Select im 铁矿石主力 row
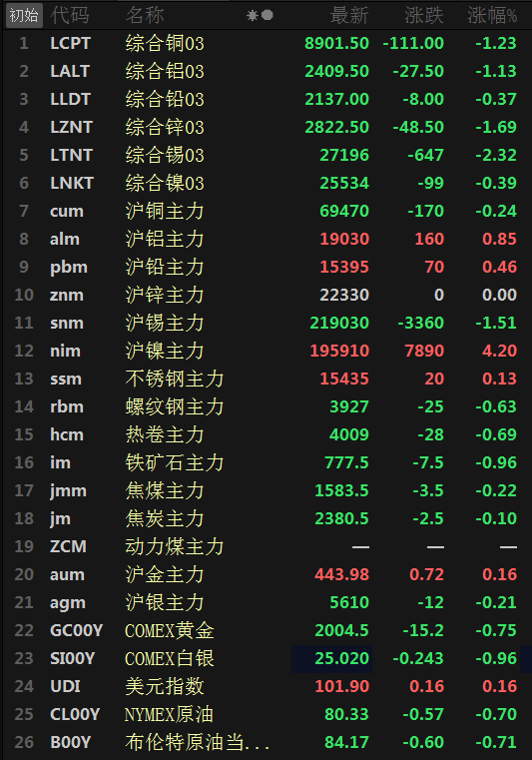The height and width of the screenshot is (760, 532). (x=266, y=462)
